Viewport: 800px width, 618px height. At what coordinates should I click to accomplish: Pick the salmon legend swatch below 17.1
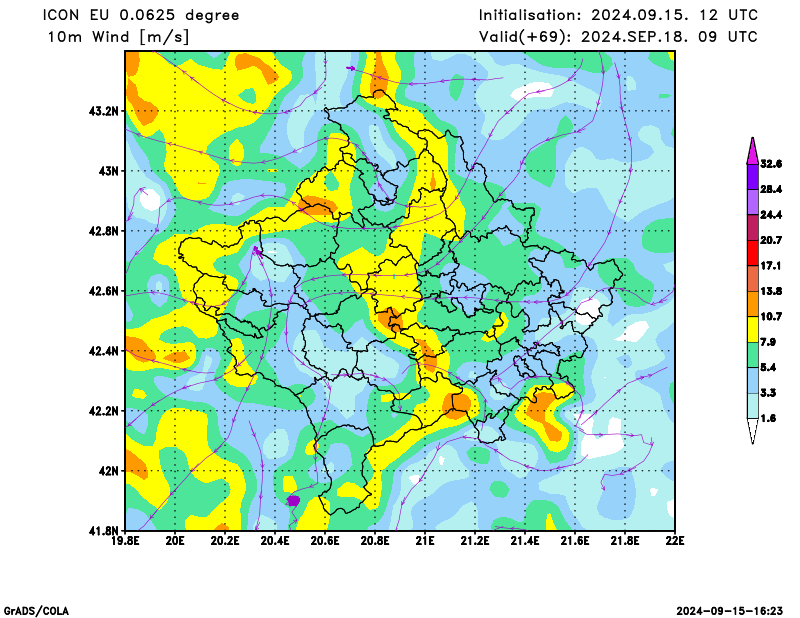(x=753, y=279)
